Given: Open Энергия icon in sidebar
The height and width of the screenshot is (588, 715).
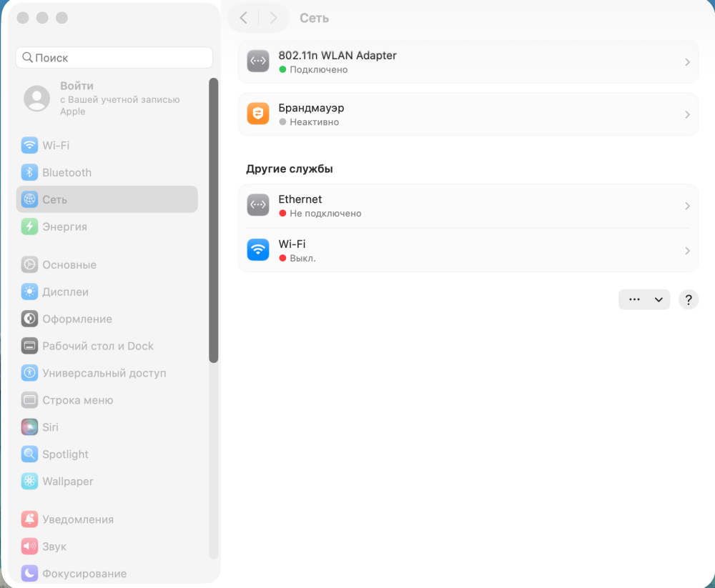Looking at the screenshot, I should point(29,226).
